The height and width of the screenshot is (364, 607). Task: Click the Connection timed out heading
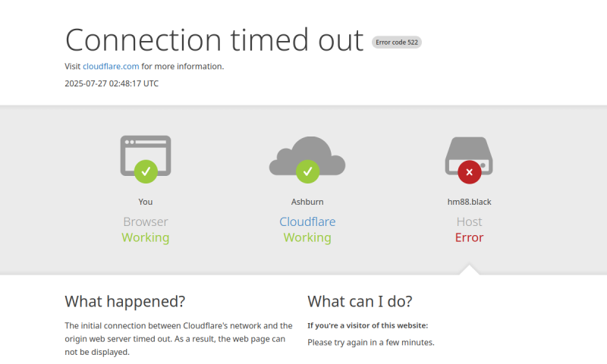tap(215, 40)
